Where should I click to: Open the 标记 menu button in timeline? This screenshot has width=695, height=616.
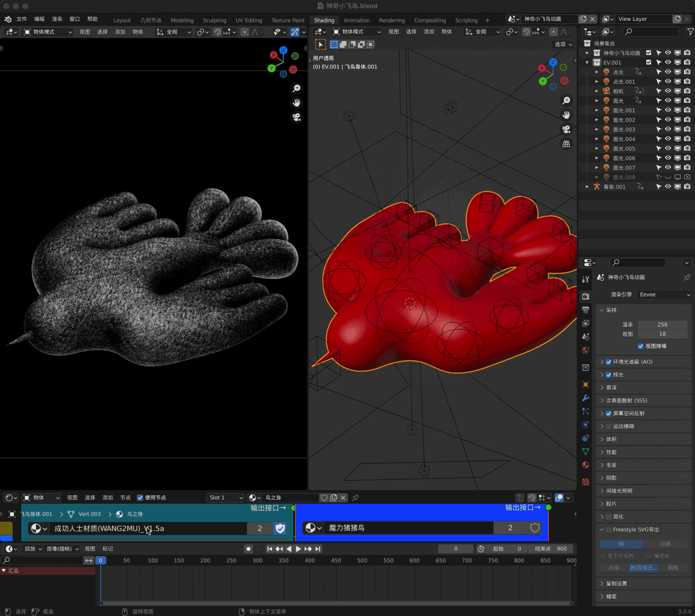click(108, 549)
